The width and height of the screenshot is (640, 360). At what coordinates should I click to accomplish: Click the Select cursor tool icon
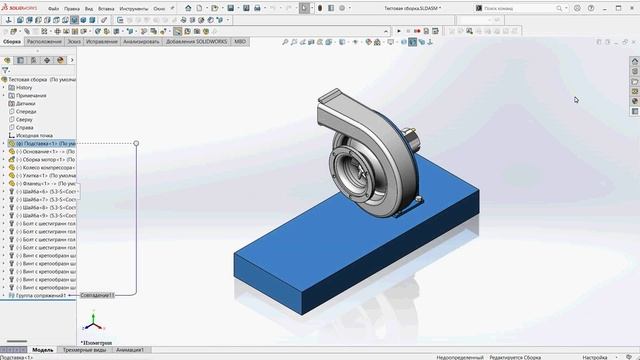304,8
